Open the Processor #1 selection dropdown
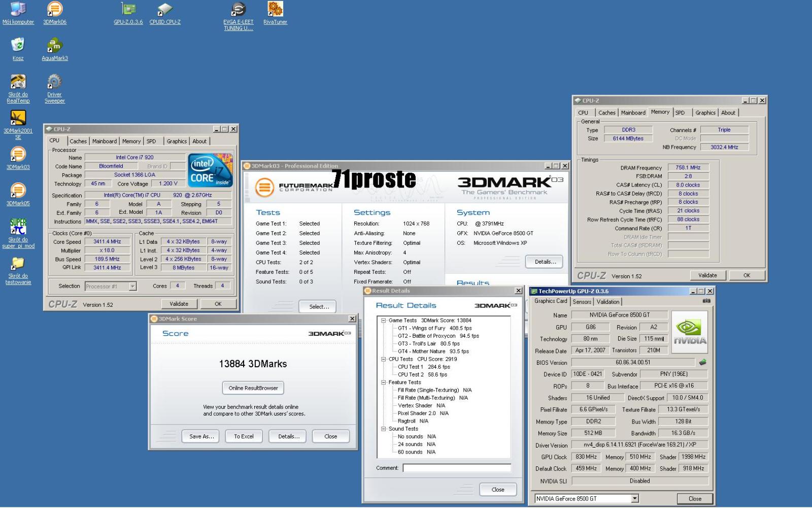This screenshot has width=812, height=508. point(132,287)
